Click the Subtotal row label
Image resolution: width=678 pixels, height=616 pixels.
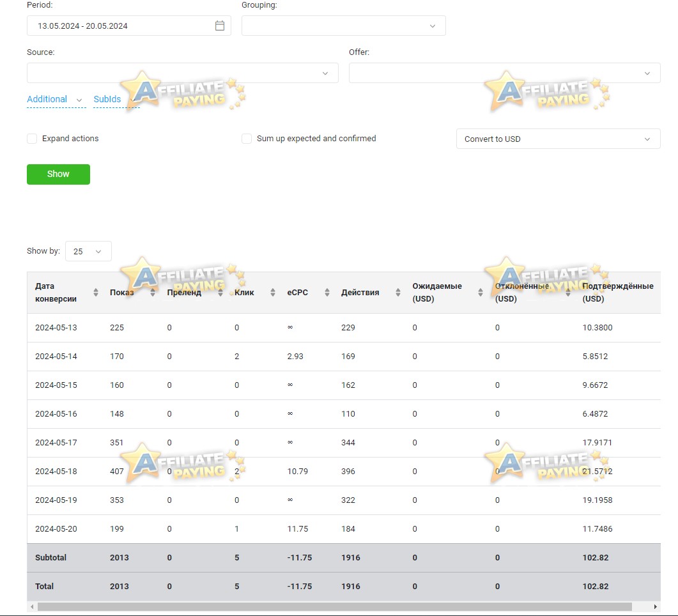pyautogui.click(x=50, y=558)
